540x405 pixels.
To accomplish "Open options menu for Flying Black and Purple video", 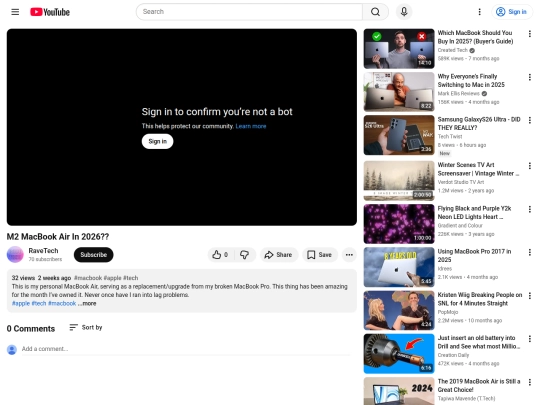I will 530,209.
